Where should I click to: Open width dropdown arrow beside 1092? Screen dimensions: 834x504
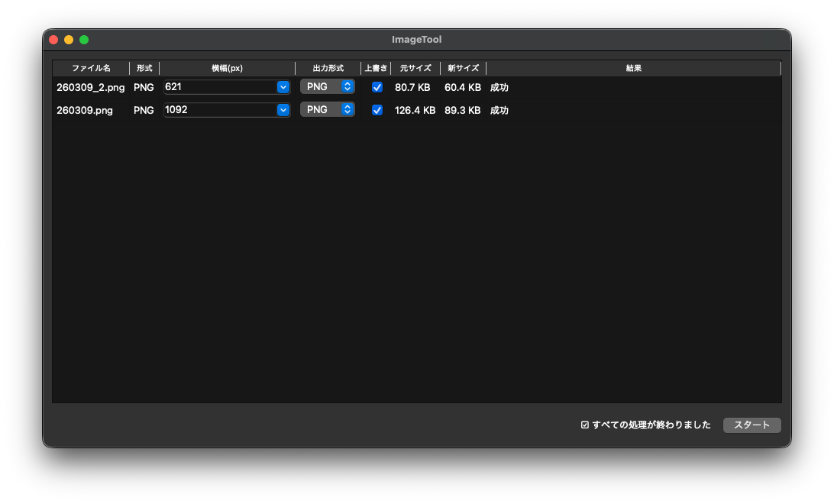coord(283,110)
